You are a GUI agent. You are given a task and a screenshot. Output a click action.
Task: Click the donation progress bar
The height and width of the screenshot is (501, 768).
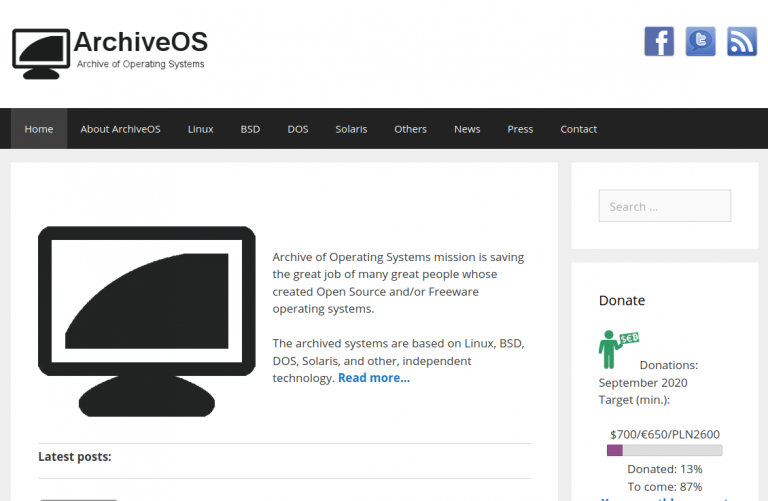(664, 451)
